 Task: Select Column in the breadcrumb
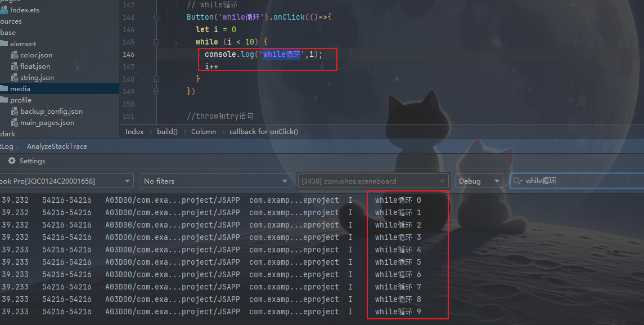[x=203, y=132]
